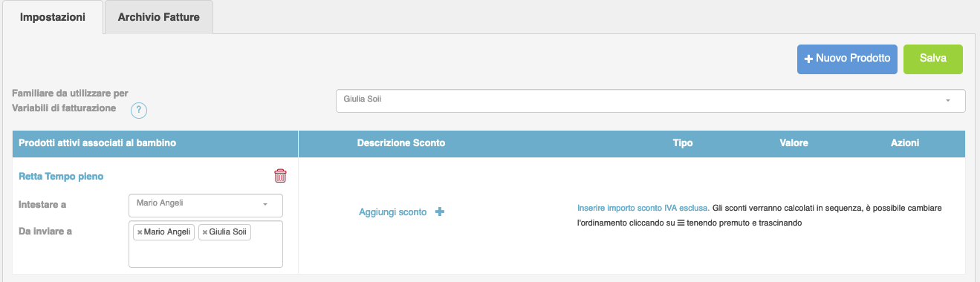Viewport: 980px width, 282px height.
Task: Open the Giulia Soii familiare dropdown
Action: click(x=650, y=101)
